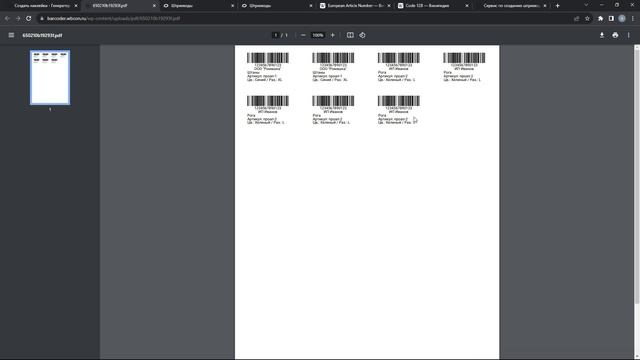Download the PDF file
Image resolution: width=640 pixels, height=360 pixels.
pos(602,36)
